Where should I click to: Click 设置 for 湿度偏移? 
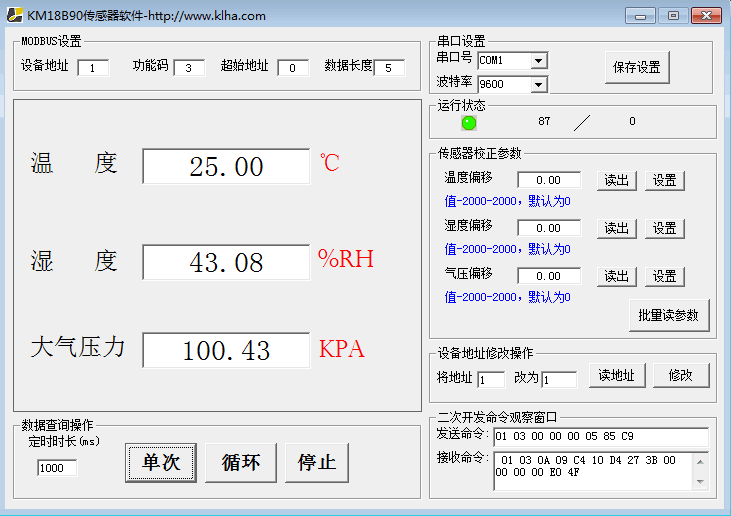pos(665,228)
